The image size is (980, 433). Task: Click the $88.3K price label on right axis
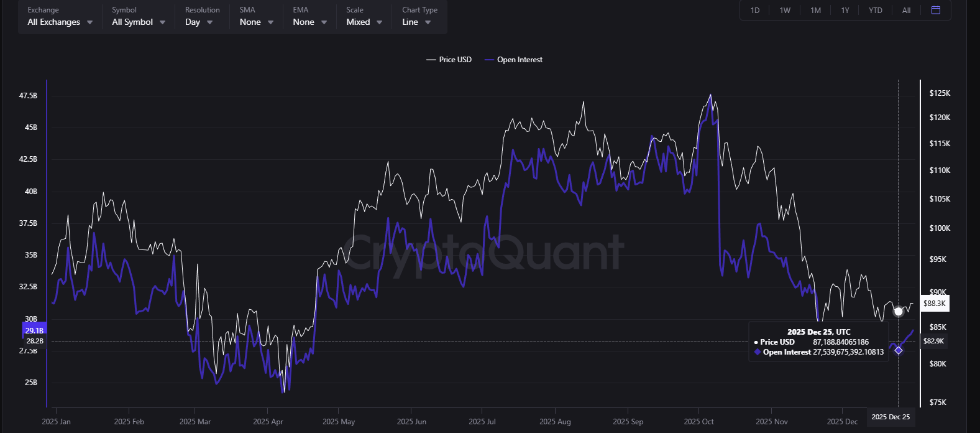pyautogui.click(x=934, y=304)
